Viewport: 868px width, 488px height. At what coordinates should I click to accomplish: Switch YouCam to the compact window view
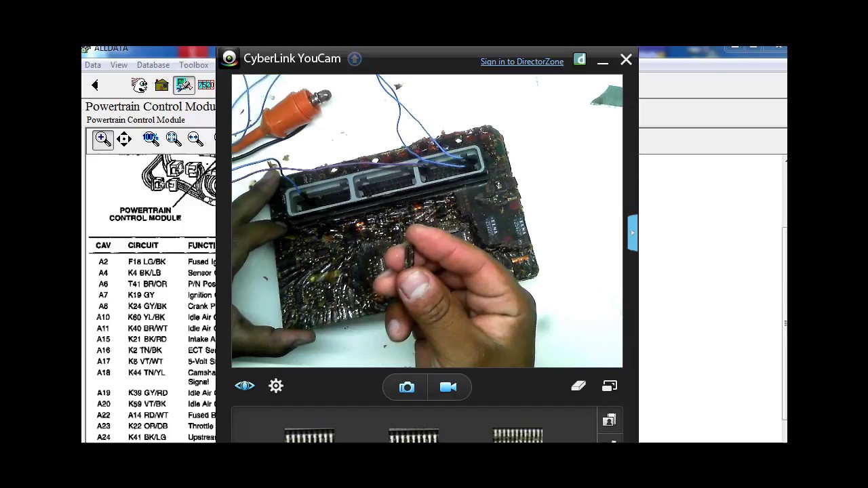pyautogui.click(x=610, y=386)
